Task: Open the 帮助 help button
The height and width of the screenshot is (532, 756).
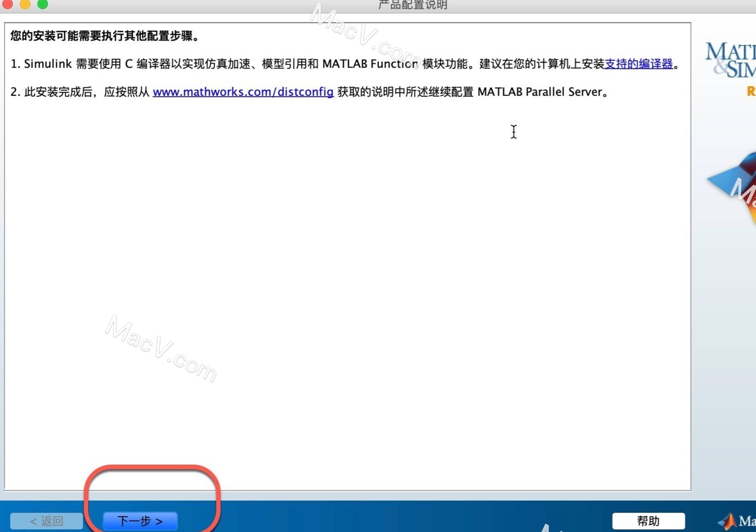Action: [648, 521]
